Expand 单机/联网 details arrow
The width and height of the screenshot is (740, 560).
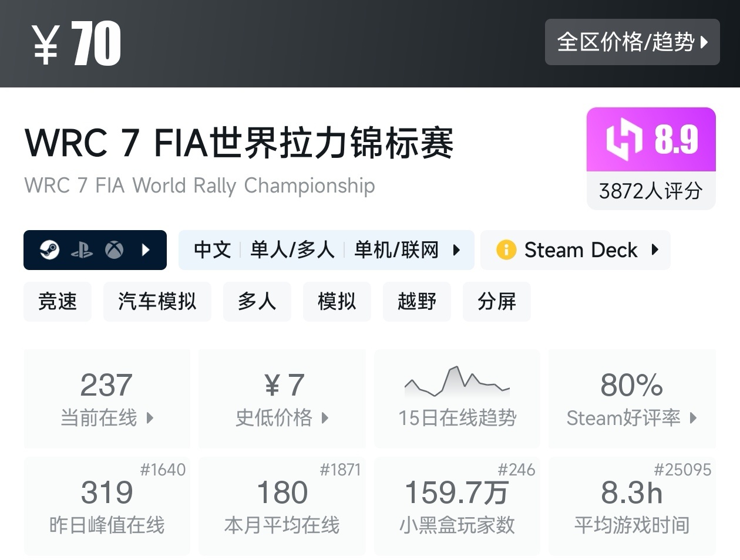(458, 250)
